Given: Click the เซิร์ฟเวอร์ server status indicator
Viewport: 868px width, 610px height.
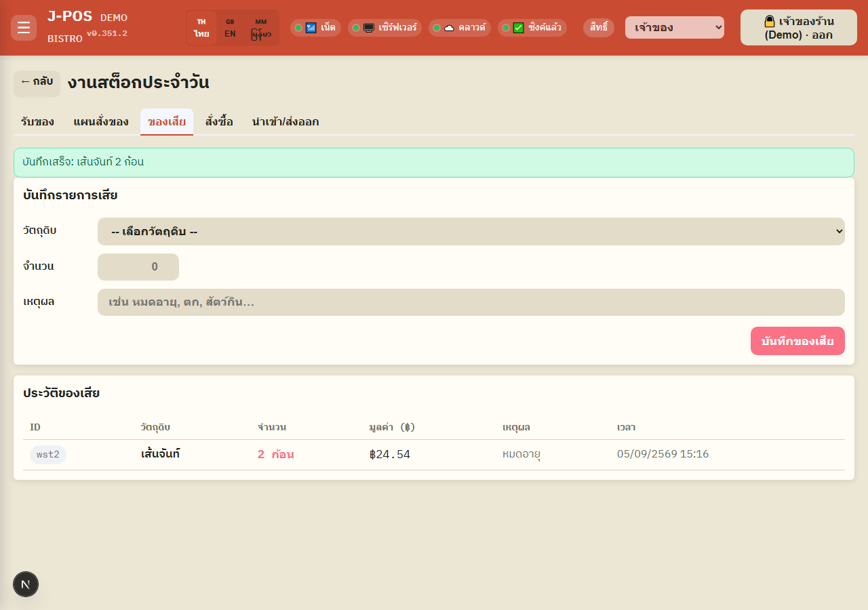Looking at the screenshot, I should (385, 28).
